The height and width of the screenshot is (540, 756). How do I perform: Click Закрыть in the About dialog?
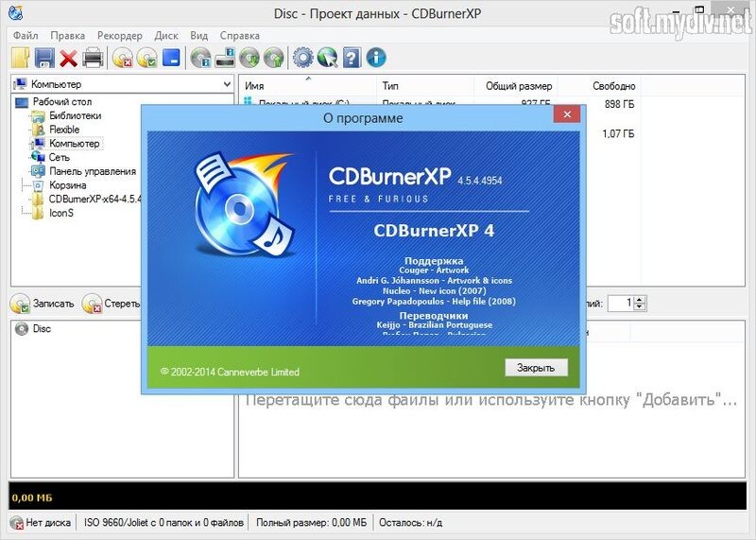pos(536,368)
